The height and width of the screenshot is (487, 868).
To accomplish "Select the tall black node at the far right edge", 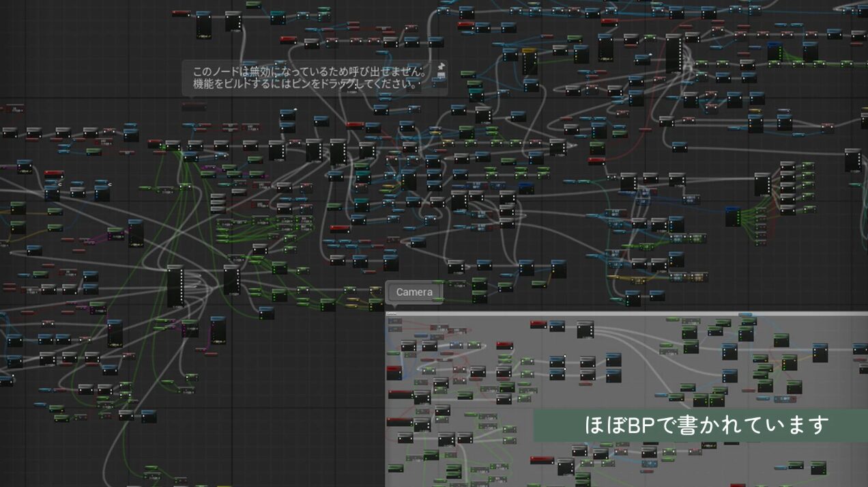I will pos(852,160).
